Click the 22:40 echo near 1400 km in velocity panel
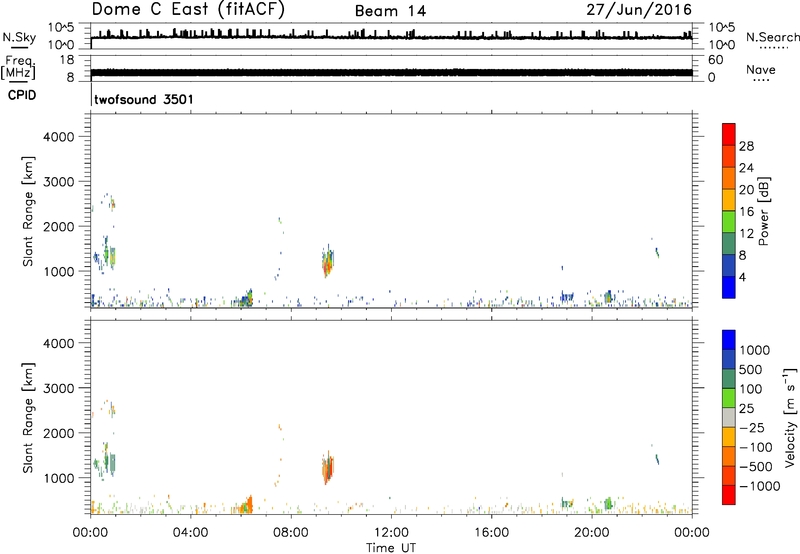This screenshot has height=554, width=800. click(x=657, y=459)
